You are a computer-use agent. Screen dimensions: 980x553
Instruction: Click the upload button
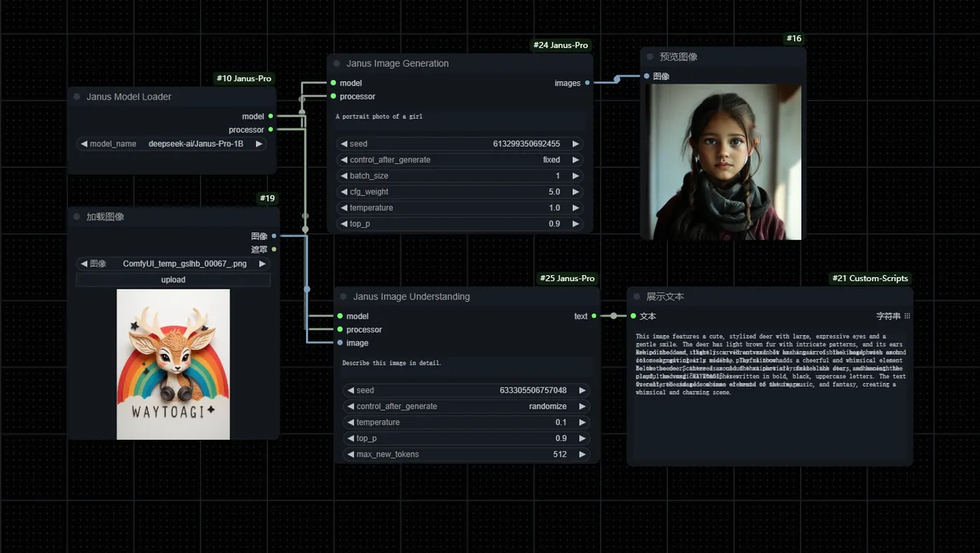173,280
